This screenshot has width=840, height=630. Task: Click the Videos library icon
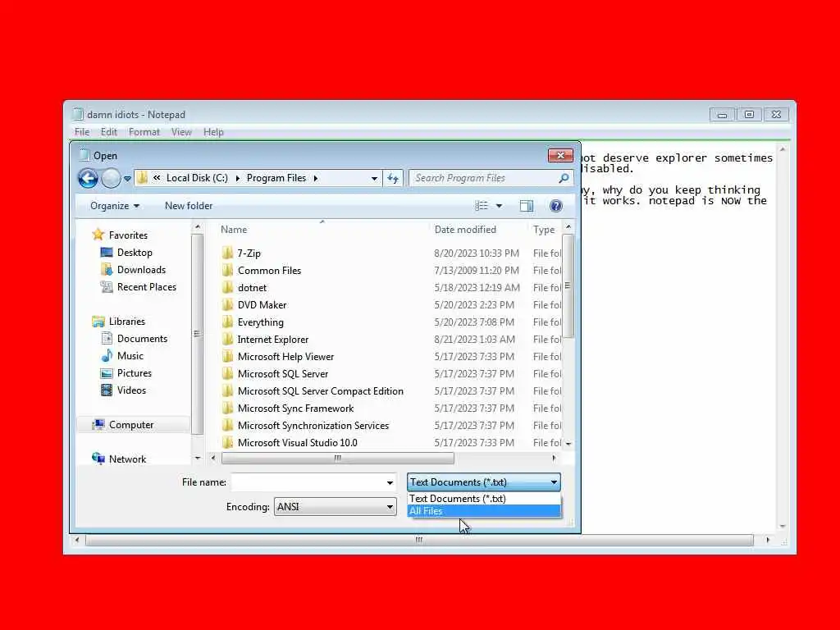[x=107, y=390]
